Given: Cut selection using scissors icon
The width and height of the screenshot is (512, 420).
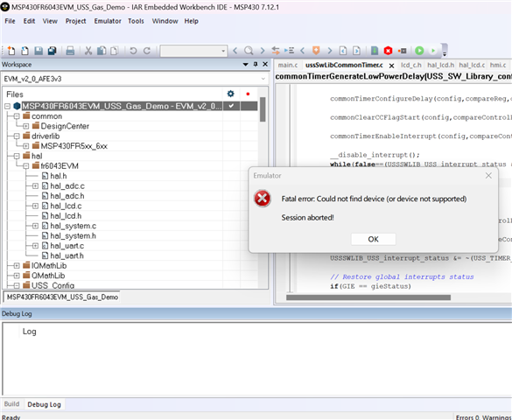Looking at the screenshot, I should click(x=88, y=51).
